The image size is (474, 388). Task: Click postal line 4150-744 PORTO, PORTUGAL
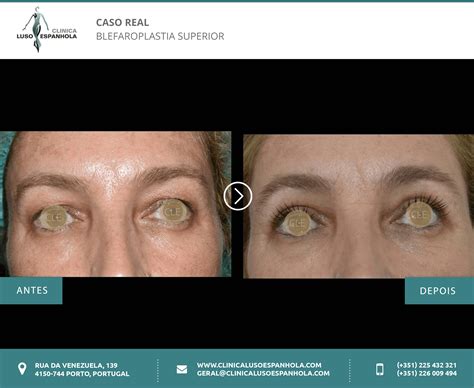[x=82, y=374]
